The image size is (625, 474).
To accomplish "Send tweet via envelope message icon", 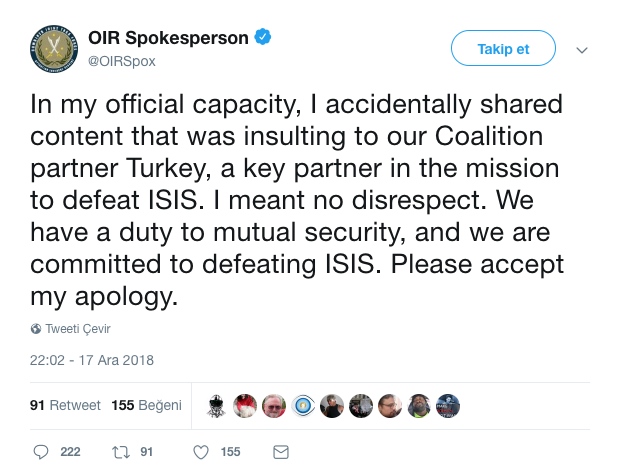I will pyautogui.click(x=281, y=452).
